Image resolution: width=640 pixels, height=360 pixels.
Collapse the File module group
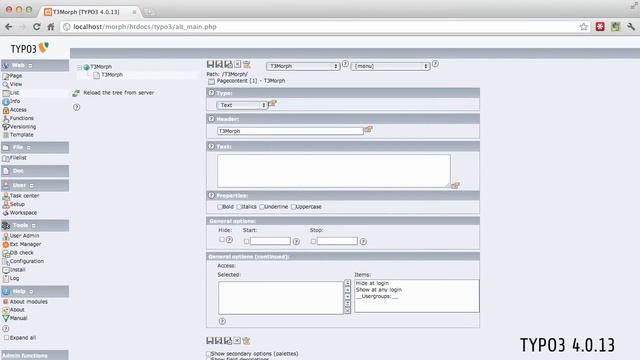point(29,147)
